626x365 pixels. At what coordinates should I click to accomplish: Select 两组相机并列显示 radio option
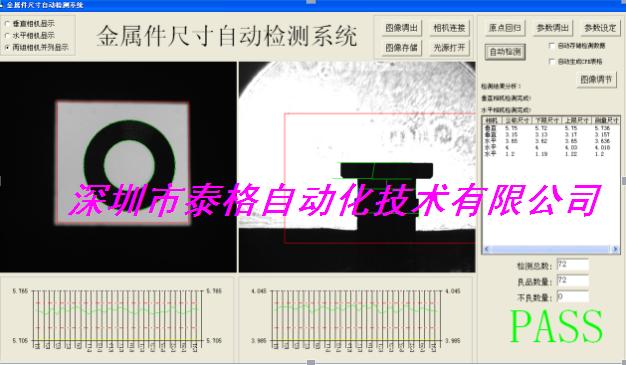tap(7, 47)
